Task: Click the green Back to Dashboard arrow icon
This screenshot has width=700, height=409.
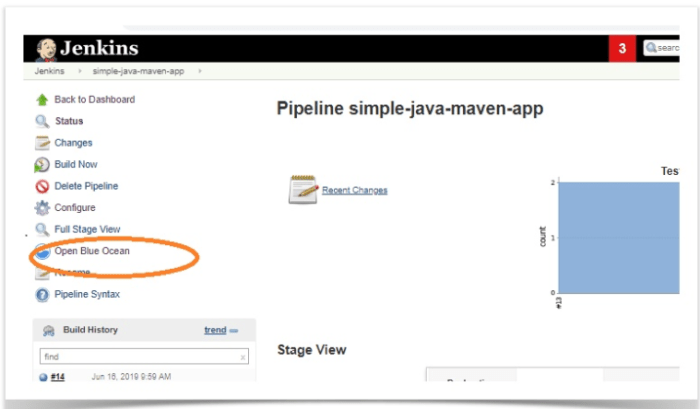Action: 42,100
